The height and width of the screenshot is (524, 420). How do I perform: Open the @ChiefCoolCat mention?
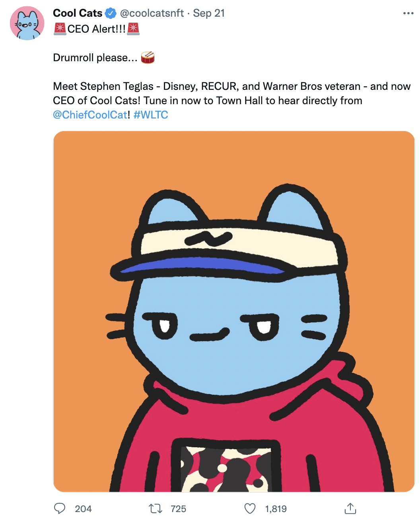(x=90, y=115)
